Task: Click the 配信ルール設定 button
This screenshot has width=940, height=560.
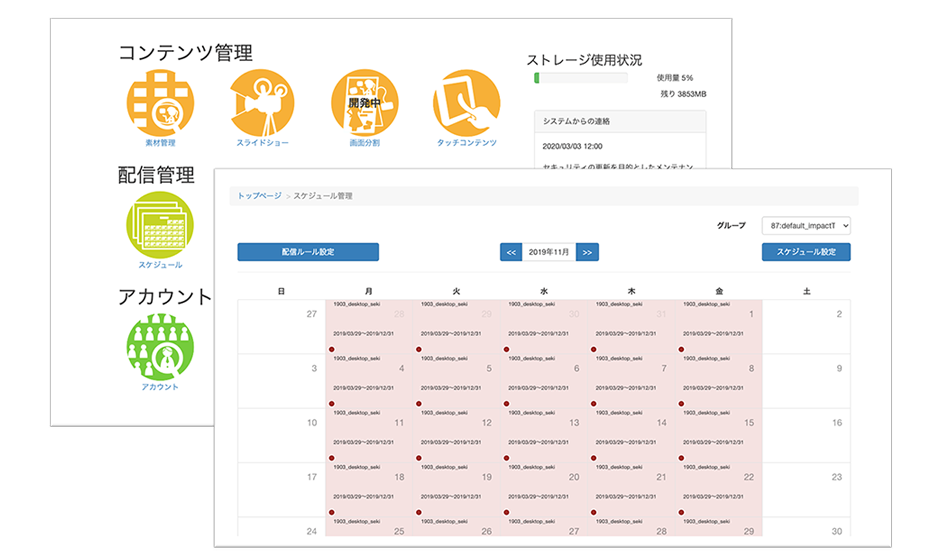Action: [308, 252]
